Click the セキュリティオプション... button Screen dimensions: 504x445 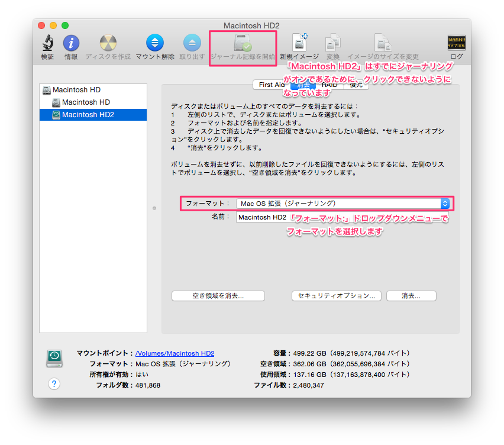(x=337, y=296)
